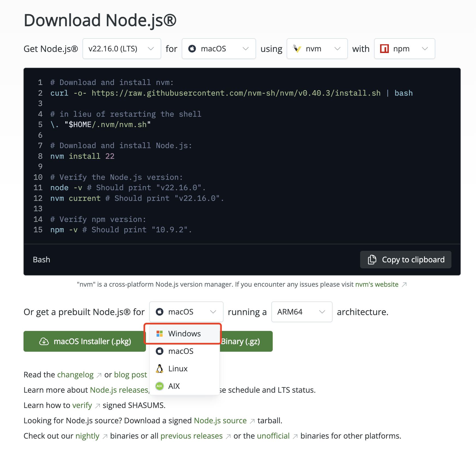Expand the prebuilt macOS platform dropdown
This screenshot has height=464, width=476.
click(186, 312)
